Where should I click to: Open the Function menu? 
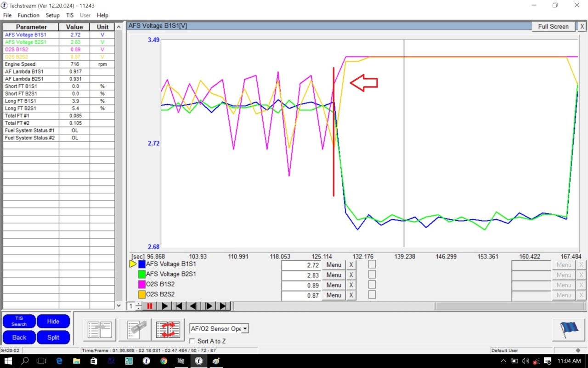tap(28, 15)
